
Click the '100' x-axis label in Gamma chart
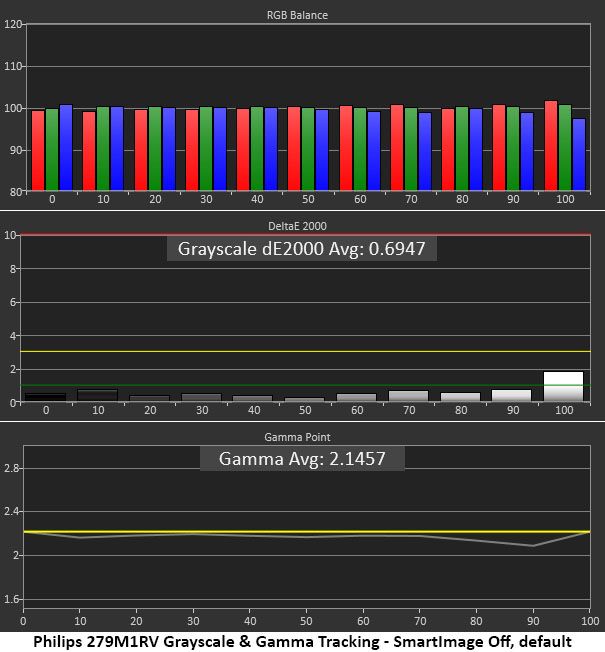(x=590, y=621)
